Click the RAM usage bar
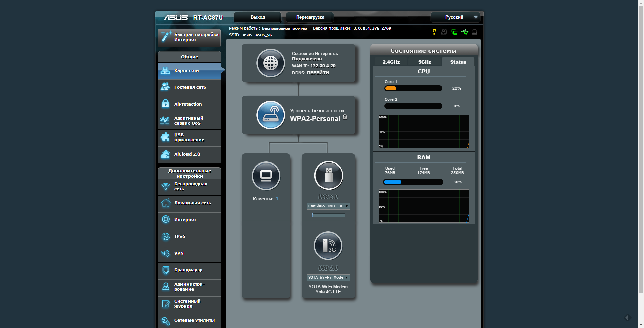The image size is (644, 328). 413,182
